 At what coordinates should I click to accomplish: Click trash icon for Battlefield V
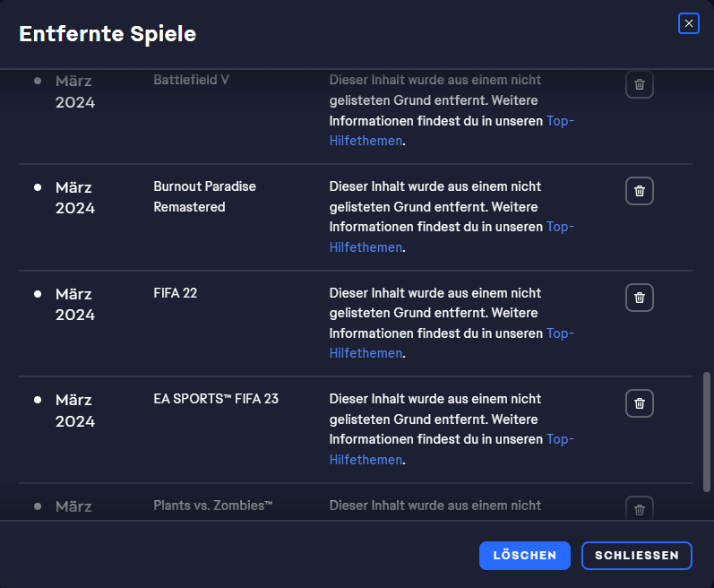point(639,84)
